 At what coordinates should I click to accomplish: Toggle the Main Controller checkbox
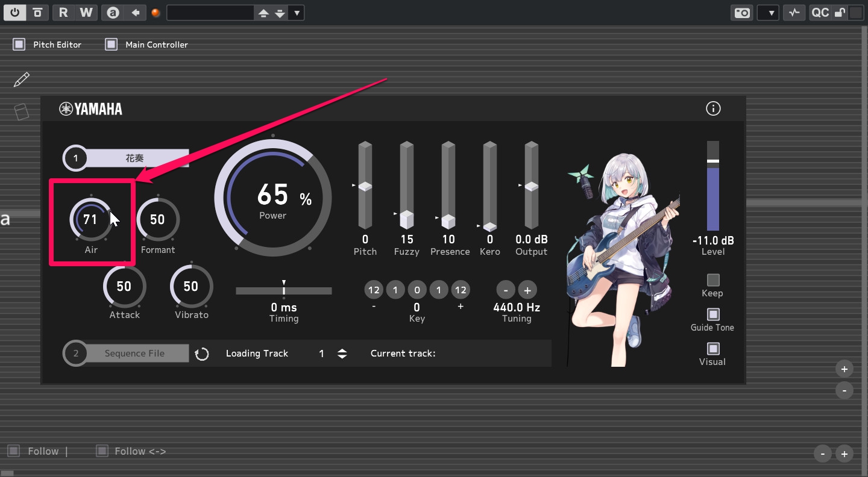point(111,44)
